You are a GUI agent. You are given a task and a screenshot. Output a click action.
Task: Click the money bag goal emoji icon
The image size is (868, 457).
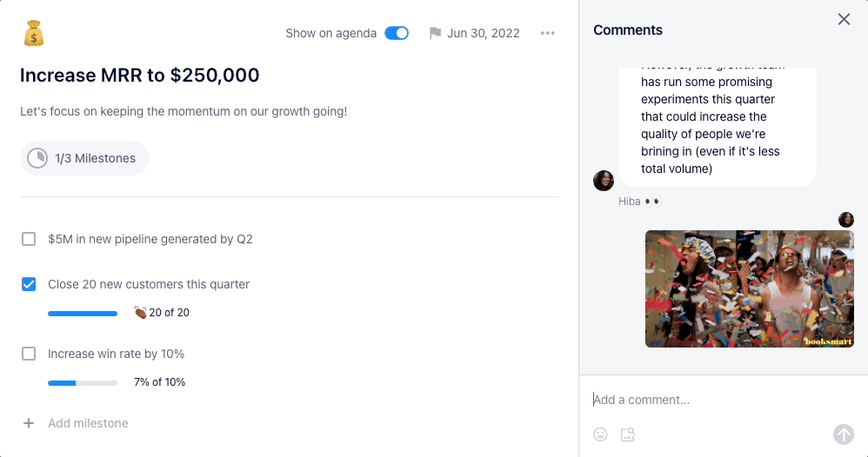(x=34, y=33)
